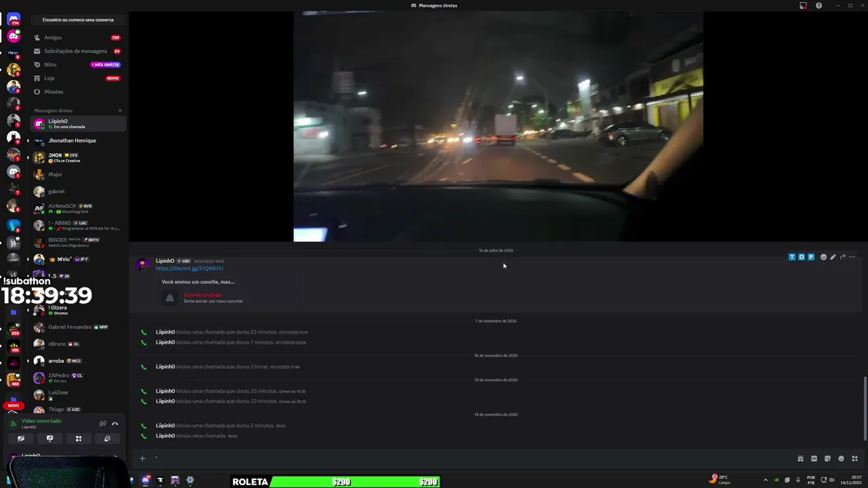Open the GIF picker
Screen dimensions: 868x488
814,459
